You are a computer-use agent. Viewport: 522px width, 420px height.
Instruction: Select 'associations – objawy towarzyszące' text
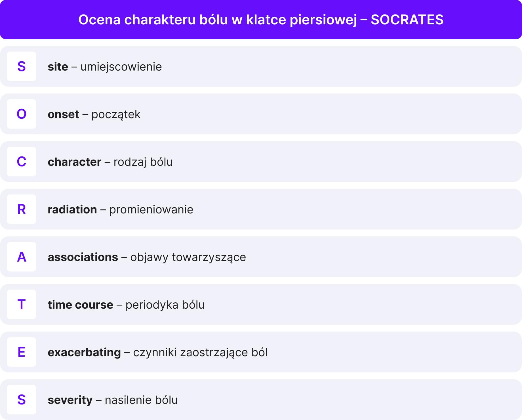click(147, 257)
